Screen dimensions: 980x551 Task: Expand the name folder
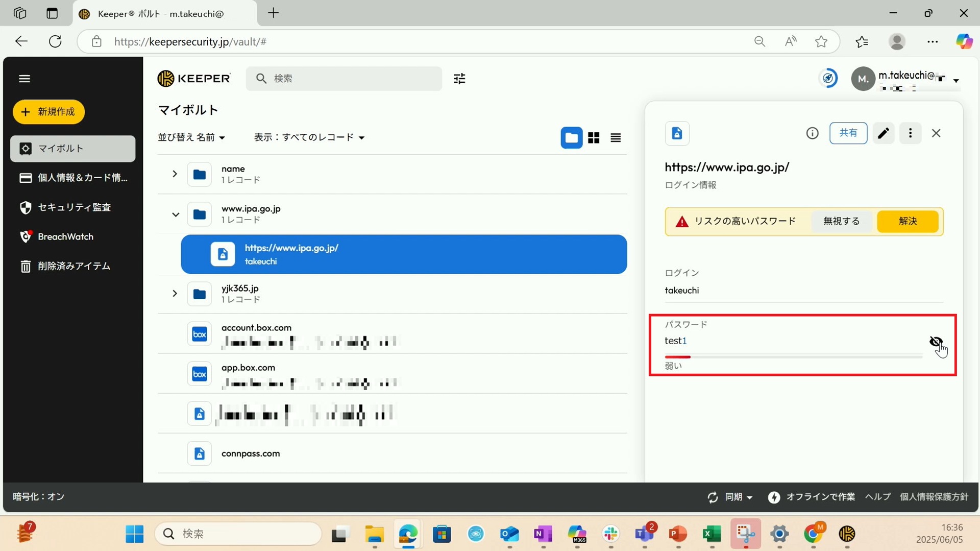175,174
